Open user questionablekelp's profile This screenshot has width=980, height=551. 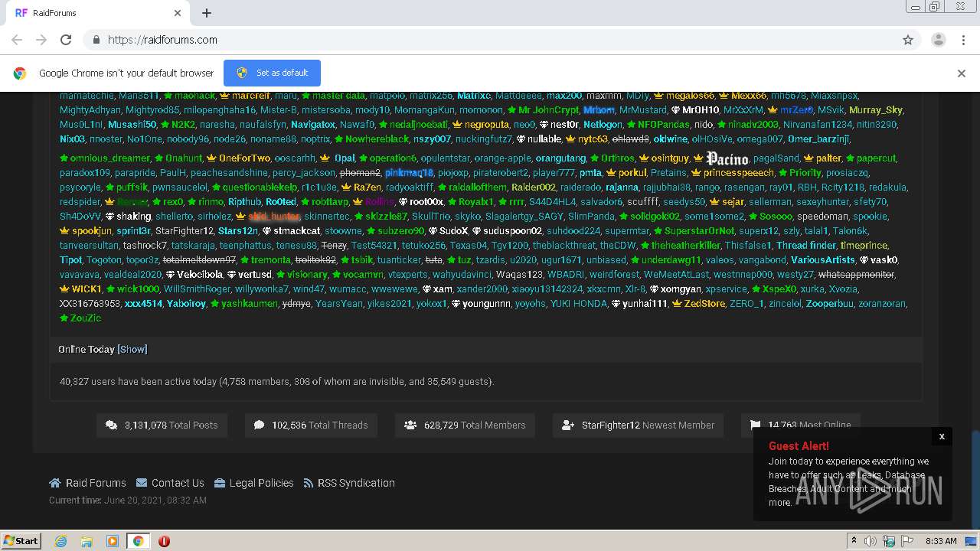click(x=260, y=187)
